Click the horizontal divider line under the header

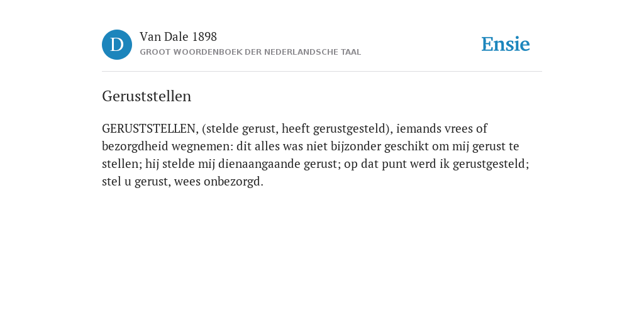(322, 72)
